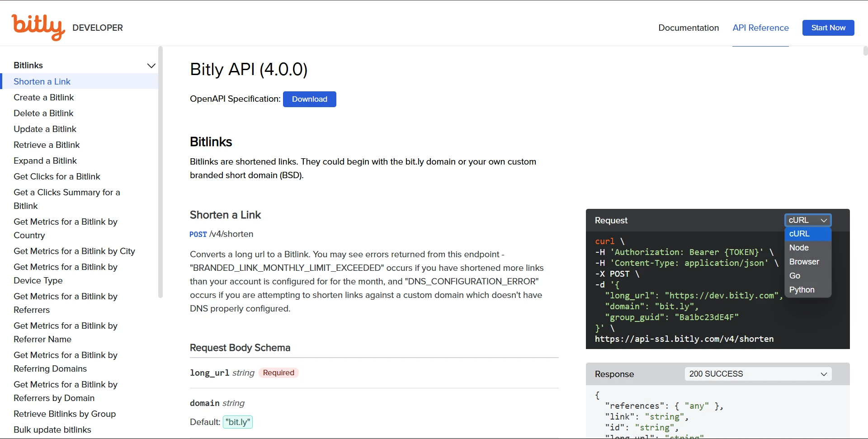Select Python from the language menu
The height and width of the screenshot is (439, 868).
point(802,290)
